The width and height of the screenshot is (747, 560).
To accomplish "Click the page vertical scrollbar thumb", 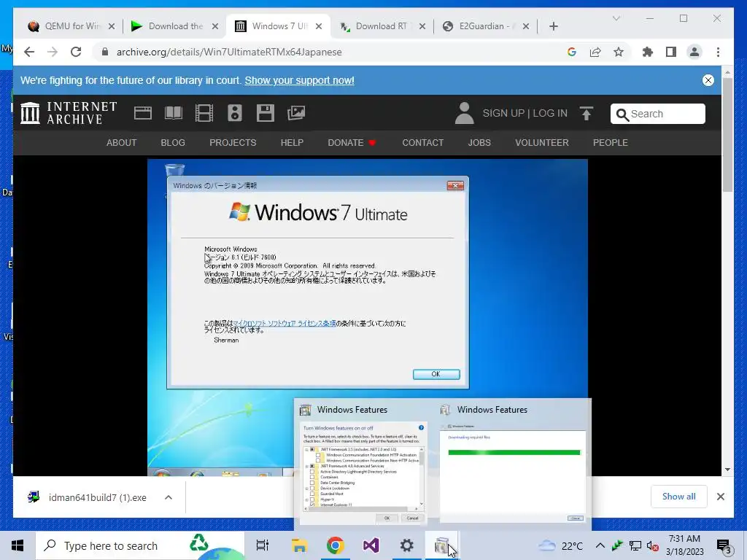I will (727, 134).
